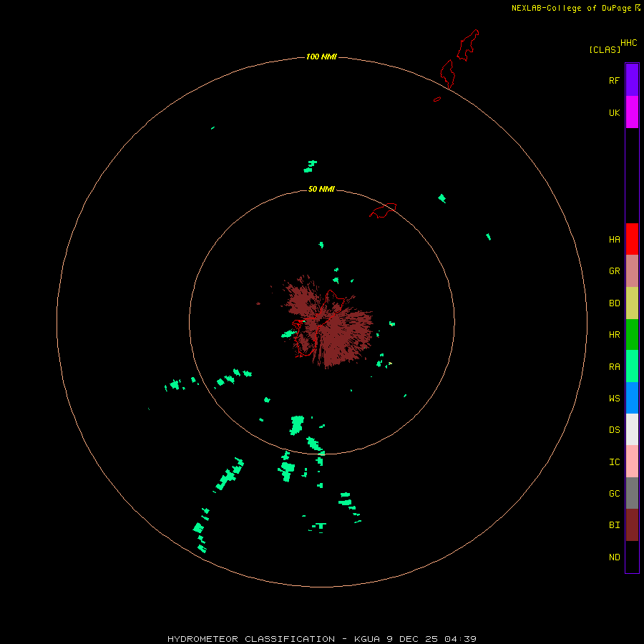Click the BD legend label

614,303
